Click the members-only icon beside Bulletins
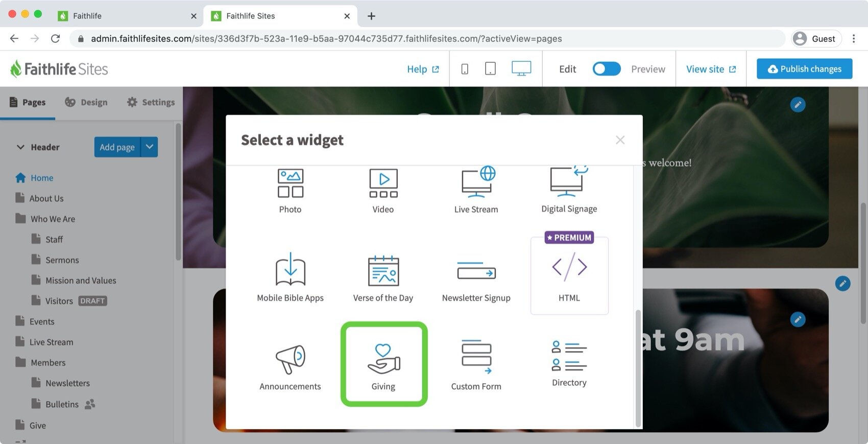The width and height of the screenshot is (868, 444). pyautogui.click(x=90, y=404)
